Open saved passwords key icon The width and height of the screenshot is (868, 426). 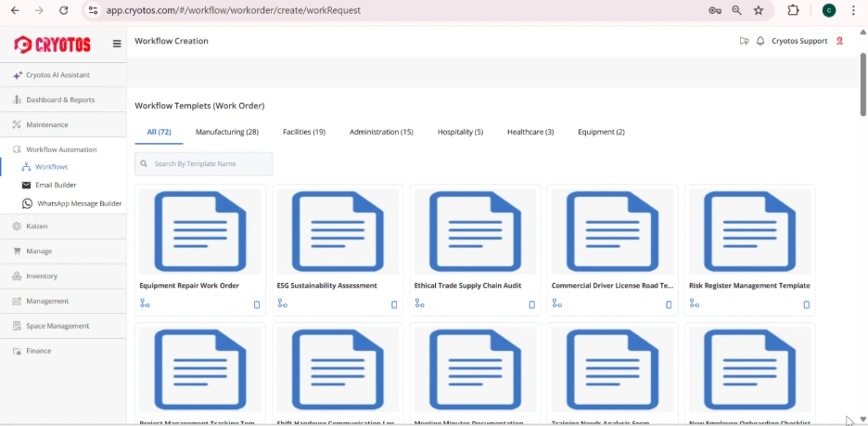[715, 10]
